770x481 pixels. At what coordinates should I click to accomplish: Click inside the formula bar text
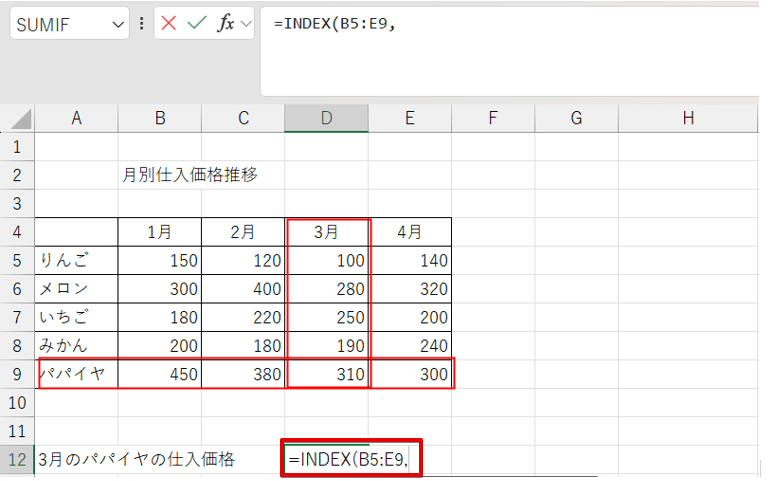point(500,25)
